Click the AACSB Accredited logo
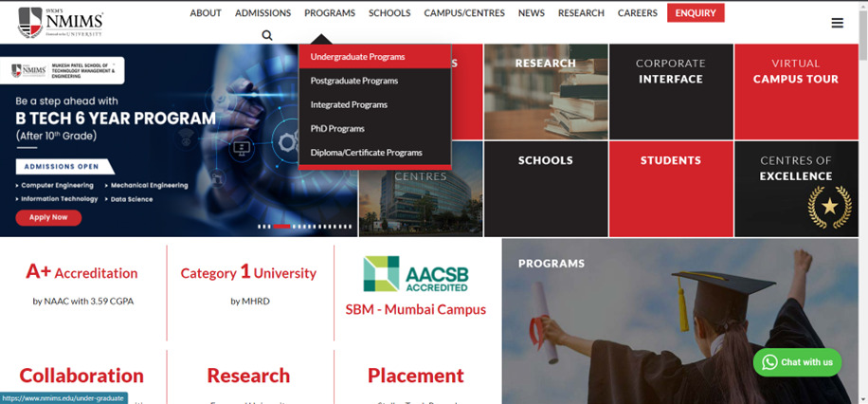The width and height of the screenshot is (868, 404). 415,274
